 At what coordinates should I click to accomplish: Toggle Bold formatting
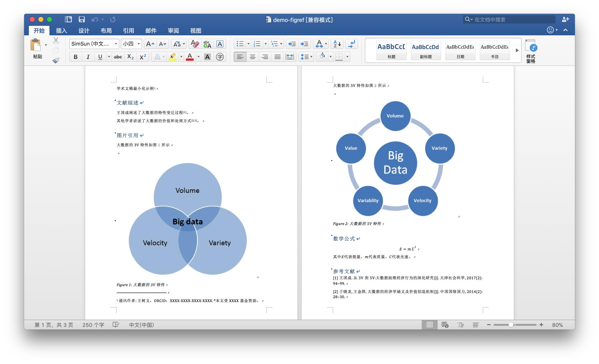click(x=76, y=57)
